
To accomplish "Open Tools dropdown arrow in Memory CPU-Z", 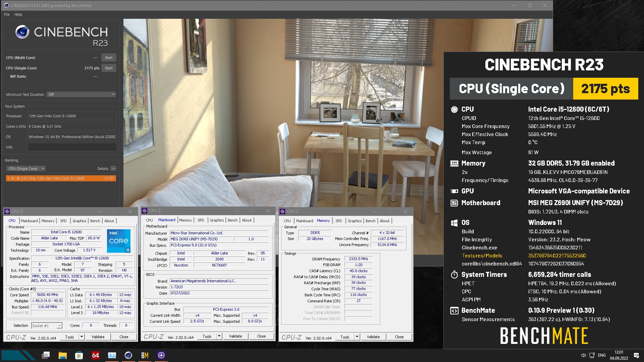I will tap(357, 337).
